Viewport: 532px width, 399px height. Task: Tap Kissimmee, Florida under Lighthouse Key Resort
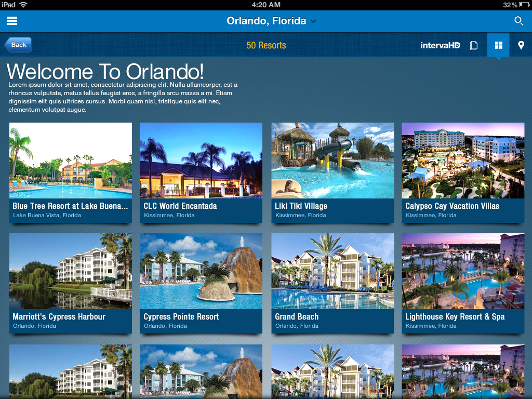pyautogui.click(x=431, y=326)
